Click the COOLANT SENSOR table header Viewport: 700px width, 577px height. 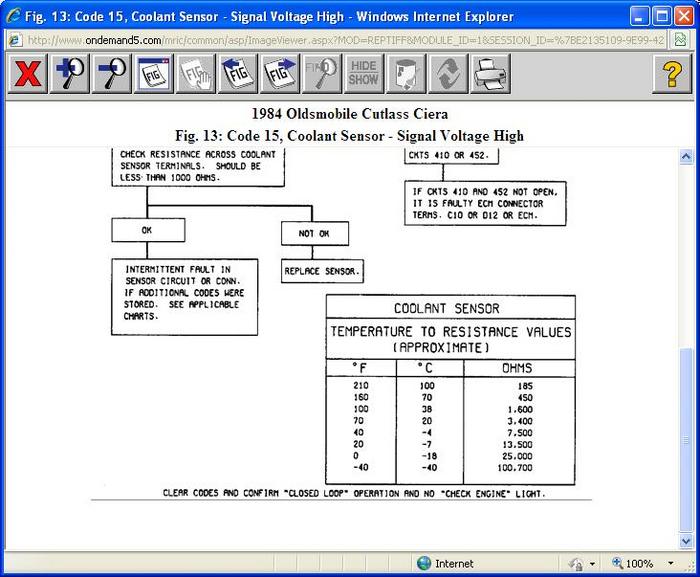(447, 309)
